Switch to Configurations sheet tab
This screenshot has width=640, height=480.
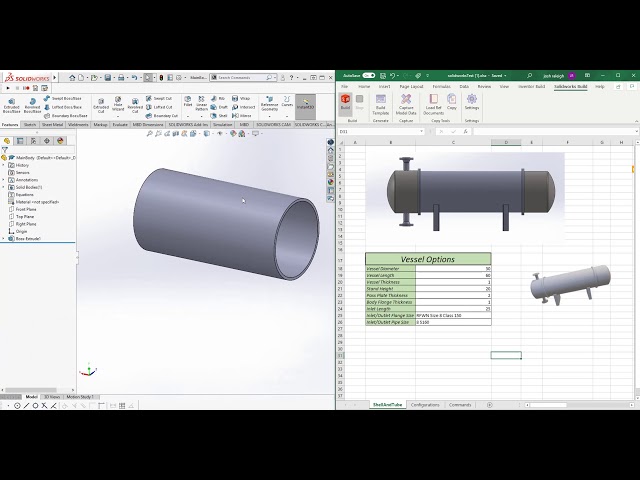pyautogui.click(x=425, y=405)
